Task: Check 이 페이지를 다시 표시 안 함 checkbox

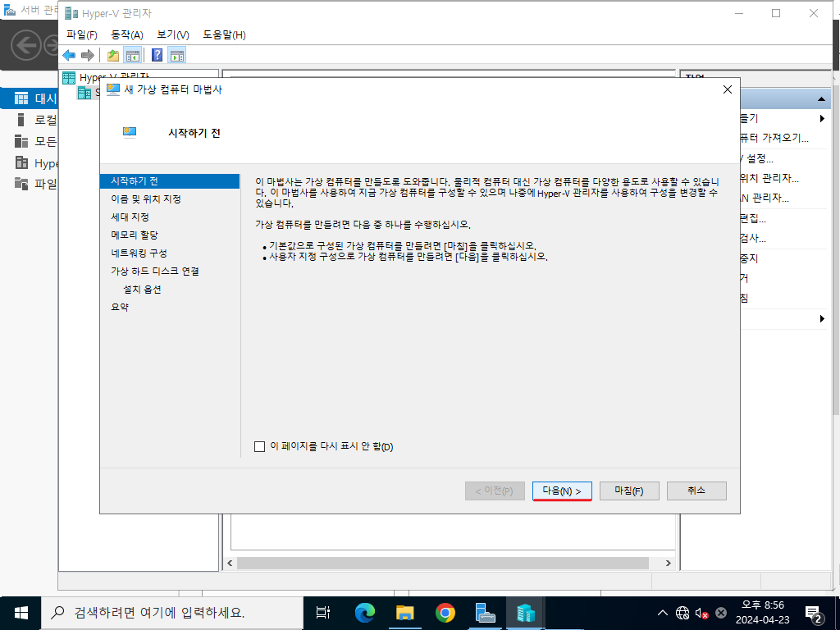Action: pos(260,447)
